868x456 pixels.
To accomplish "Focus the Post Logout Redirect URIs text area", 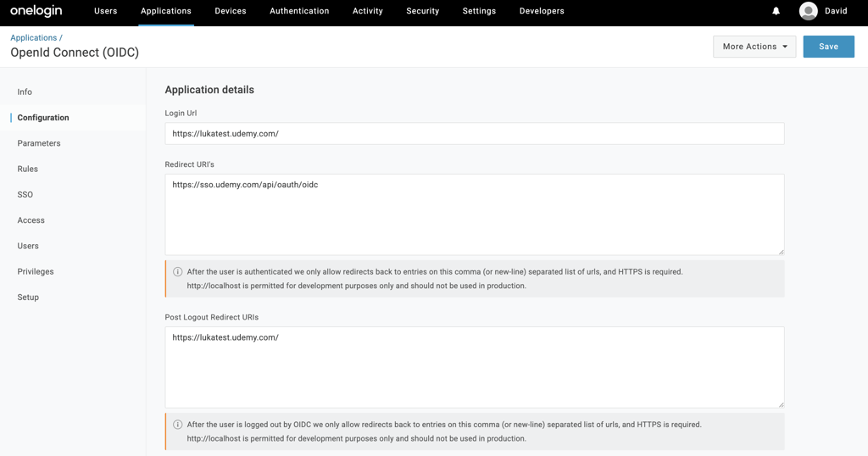I will pyautogui.click(x=475, y=368).
